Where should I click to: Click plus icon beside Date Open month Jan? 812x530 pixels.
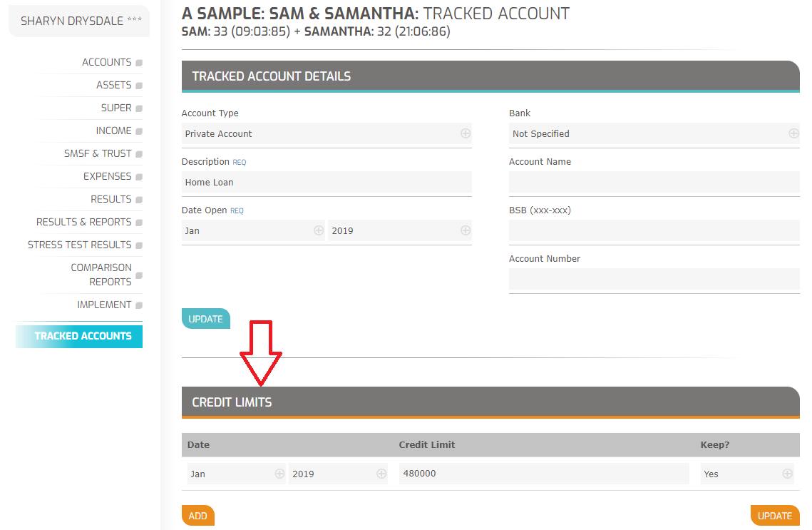coord(319,230)
